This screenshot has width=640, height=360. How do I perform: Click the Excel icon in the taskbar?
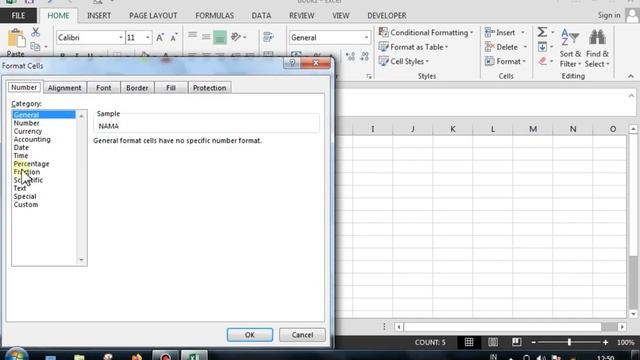[194, 356]
